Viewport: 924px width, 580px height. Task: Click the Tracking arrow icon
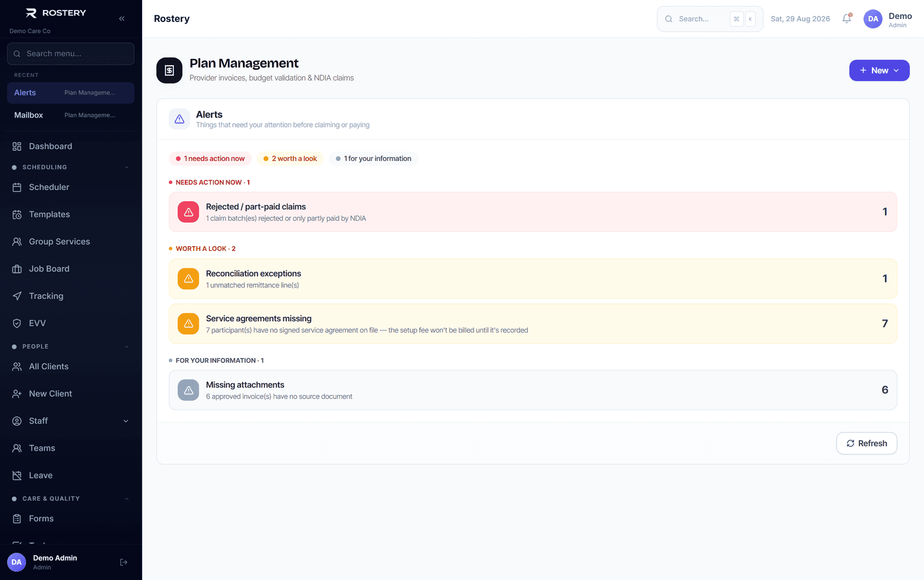point(17,296)
